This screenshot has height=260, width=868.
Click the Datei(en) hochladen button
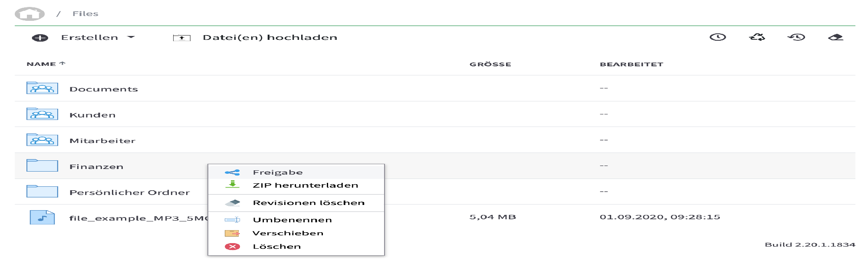(270, 38)
